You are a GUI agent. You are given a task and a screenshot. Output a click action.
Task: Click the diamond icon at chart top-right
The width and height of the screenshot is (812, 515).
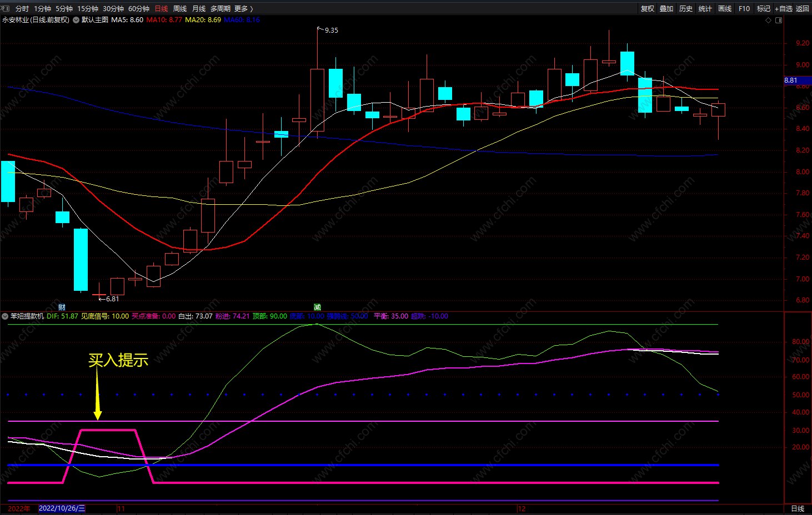point(769,20)
